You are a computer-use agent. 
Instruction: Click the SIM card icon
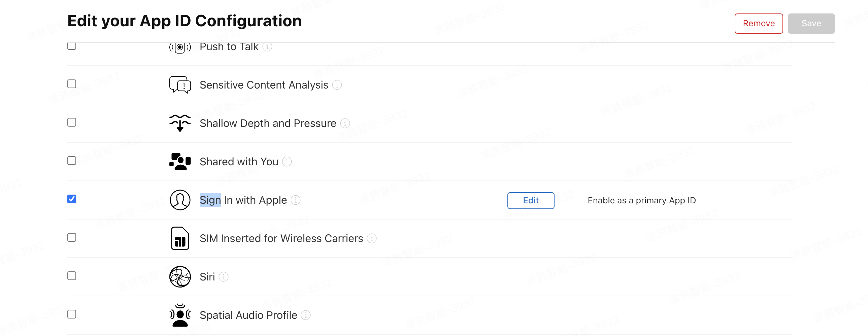pyautogui.click(x=180, y=238)
